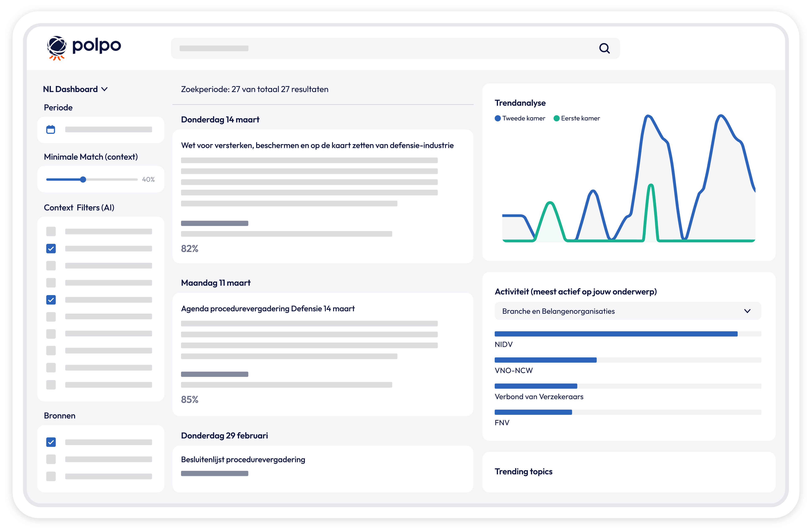Viewport: 812px width, 532px height.
Task: Check the last Bronnen checkbox
Action: click(x=51, y=476)
